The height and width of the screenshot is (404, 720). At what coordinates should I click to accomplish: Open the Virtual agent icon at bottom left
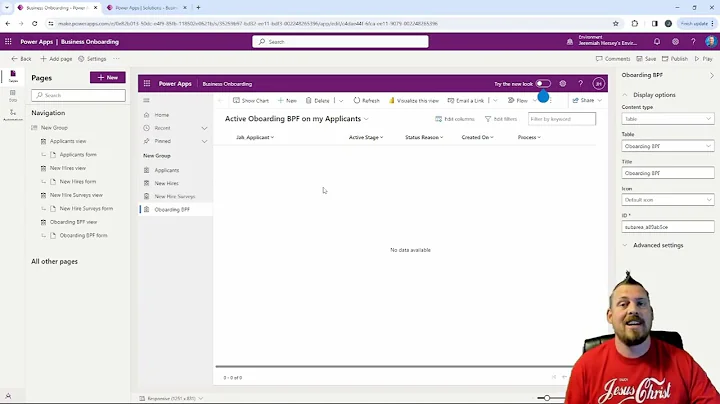8,396
